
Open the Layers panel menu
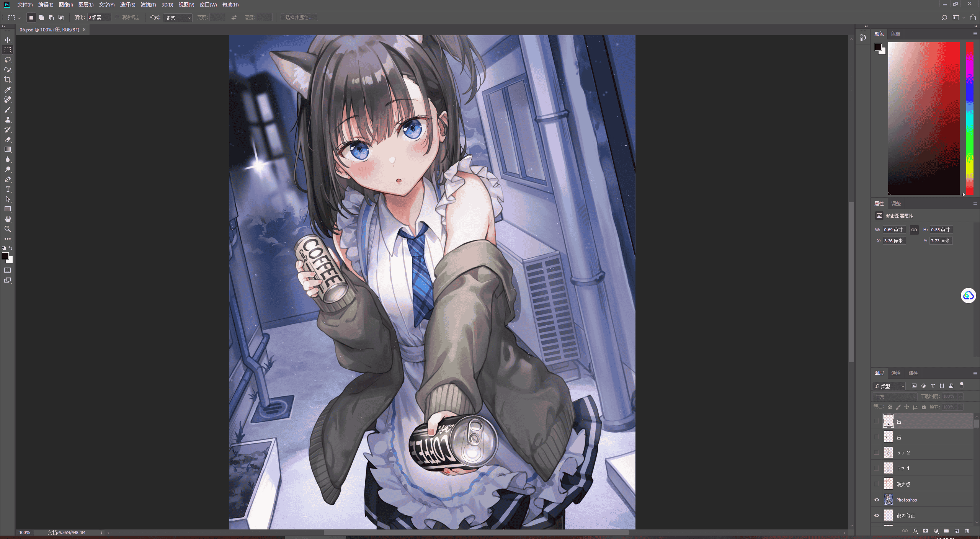click(x=975, y=373)
